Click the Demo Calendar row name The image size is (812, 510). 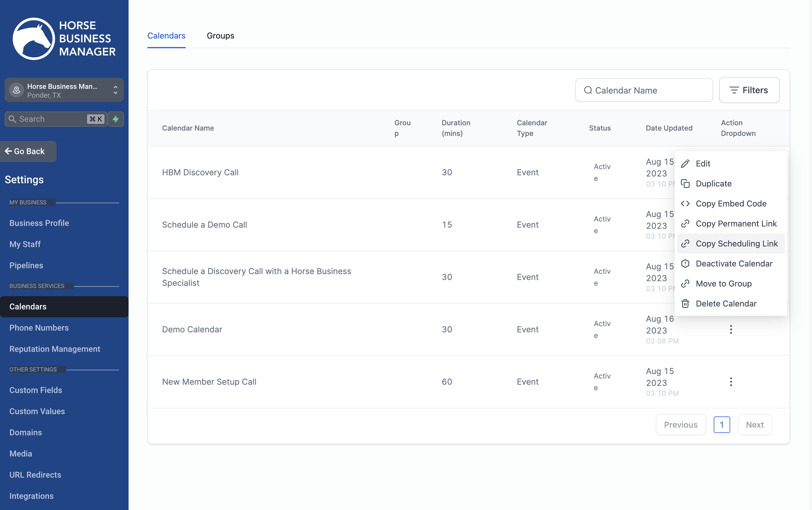pos(192,329)
